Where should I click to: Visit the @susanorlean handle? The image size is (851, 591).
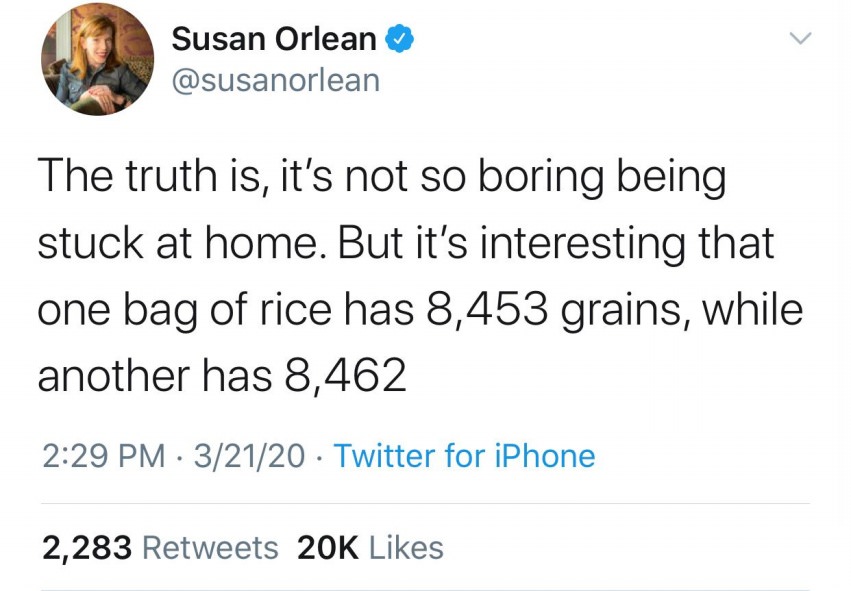tap(276, 80)
